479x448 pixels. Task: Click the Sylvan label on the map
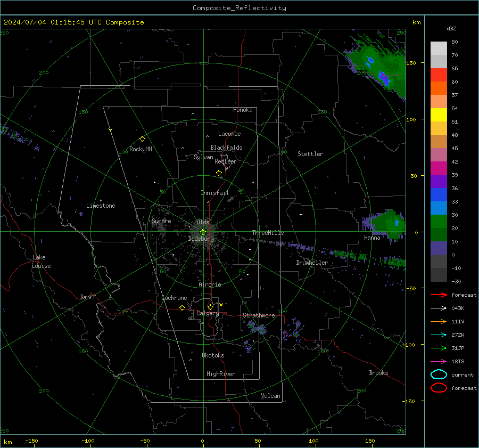[x=203, y=157]
